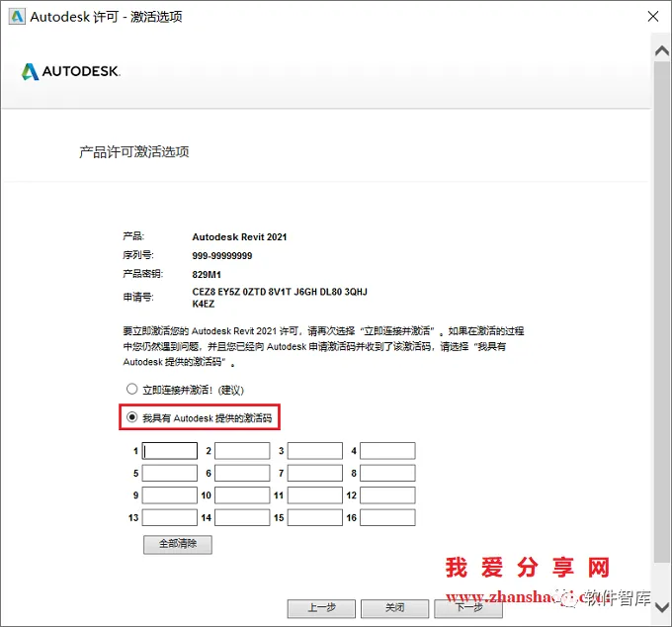
Task: Click activation code field 5
Action: tap(170, 473)
